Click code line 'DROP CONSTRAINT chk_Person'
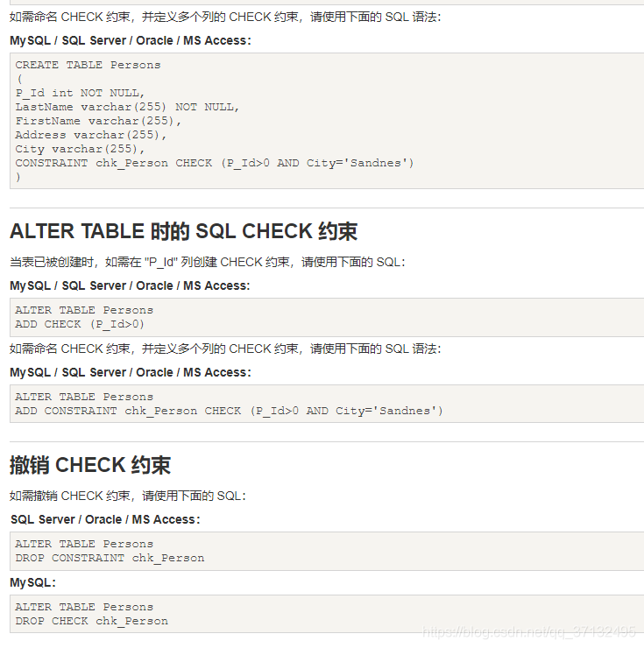The width and height of the screenshot is (644, 648). click(x=110, y=559)
